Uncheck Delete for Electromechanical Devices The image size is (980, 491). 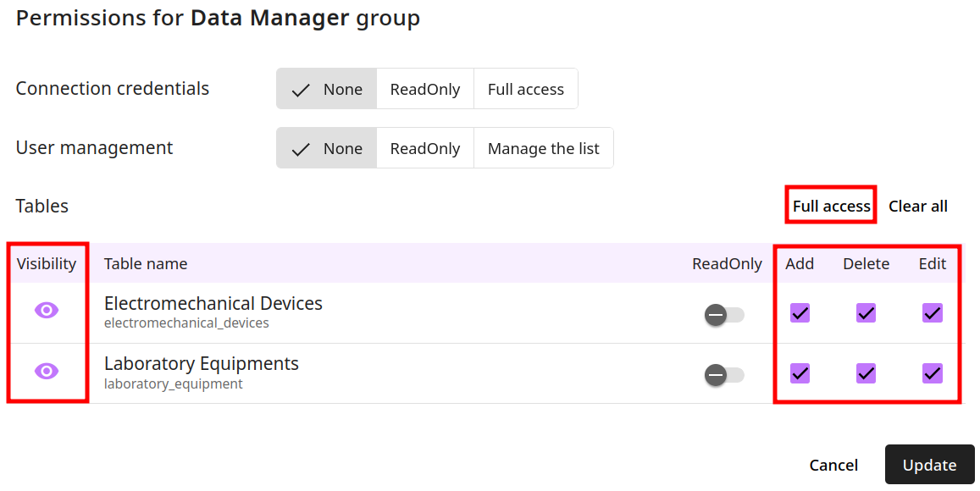point(866,313)
